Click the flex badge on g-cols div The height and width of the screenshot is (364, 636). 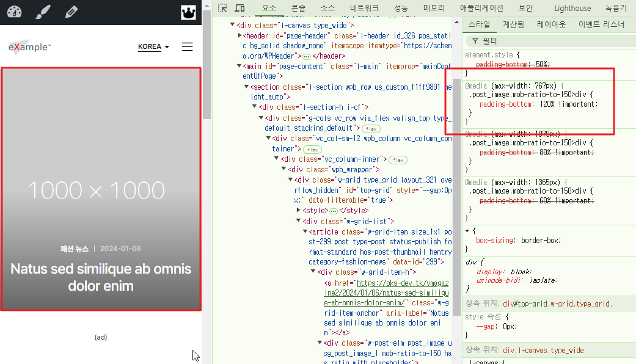tap(371, 129)
